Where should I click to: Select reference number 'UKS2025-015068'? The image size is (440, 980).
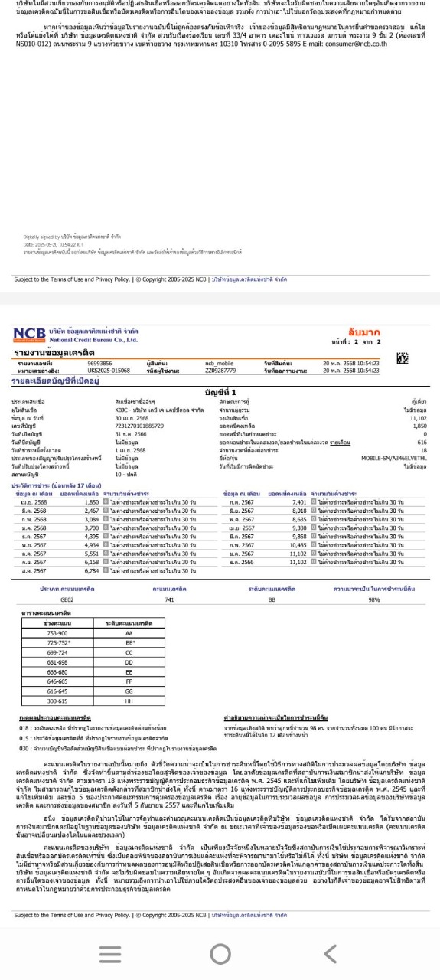pyautogui.click(x=109, y=370)
